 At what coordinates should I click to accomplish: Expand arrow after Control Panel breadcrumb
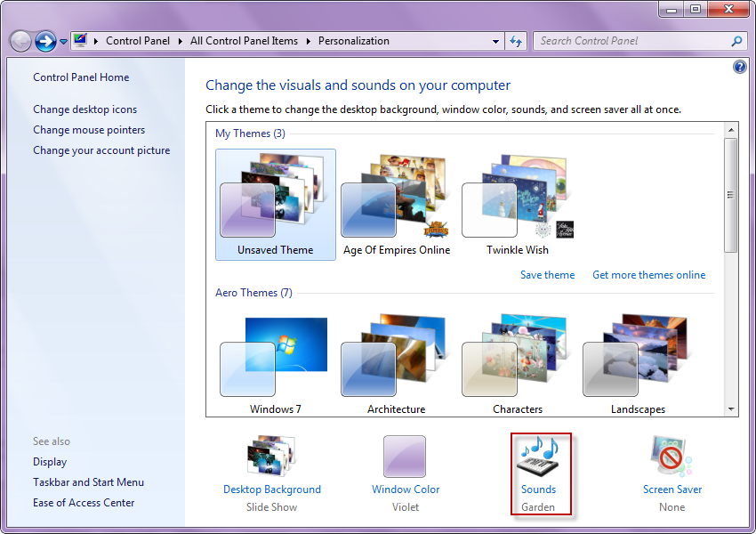click(x=180, y=41)
